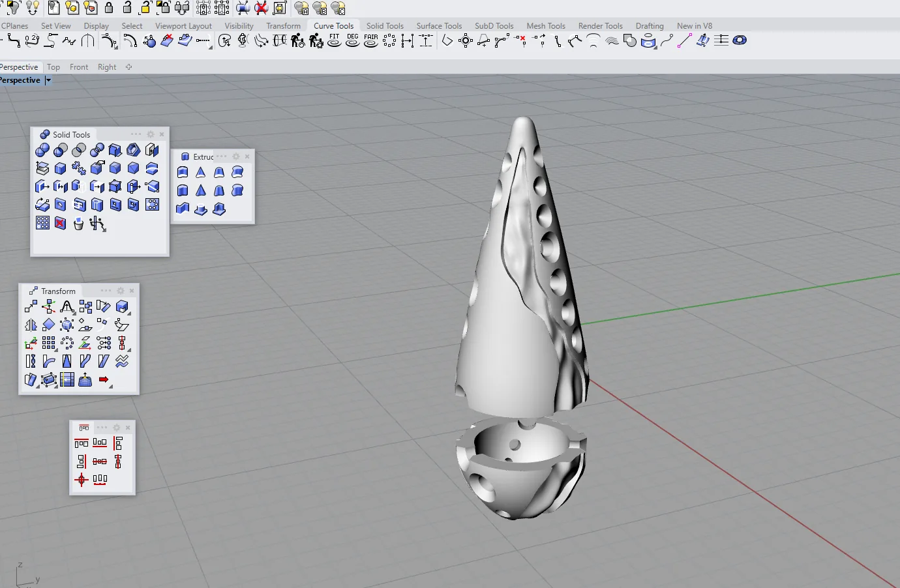Switch to the Solid Tools toolbar tab
The width and height of the screenshot is (900, 588).
(385, 26)
